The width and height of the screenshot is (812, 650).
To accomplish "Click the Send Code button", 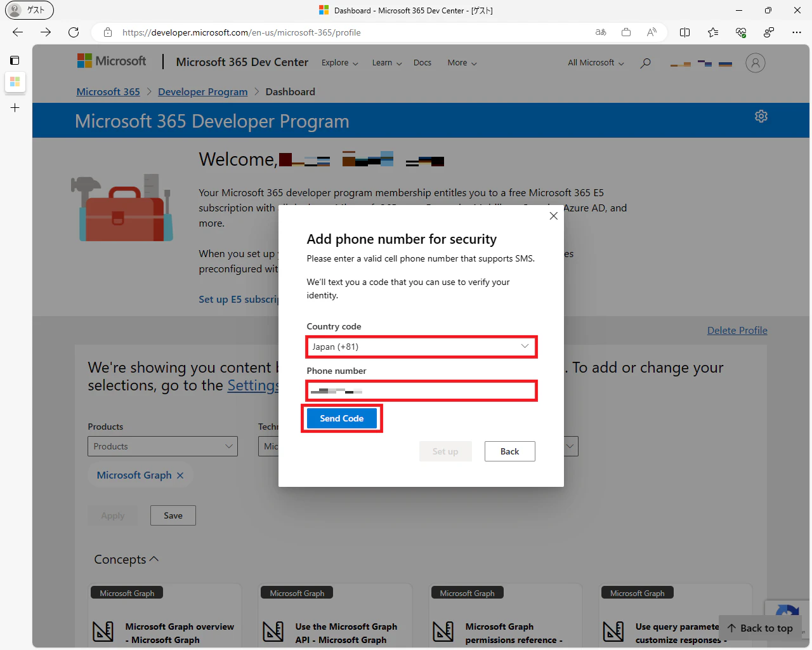I will click(342, 418).
